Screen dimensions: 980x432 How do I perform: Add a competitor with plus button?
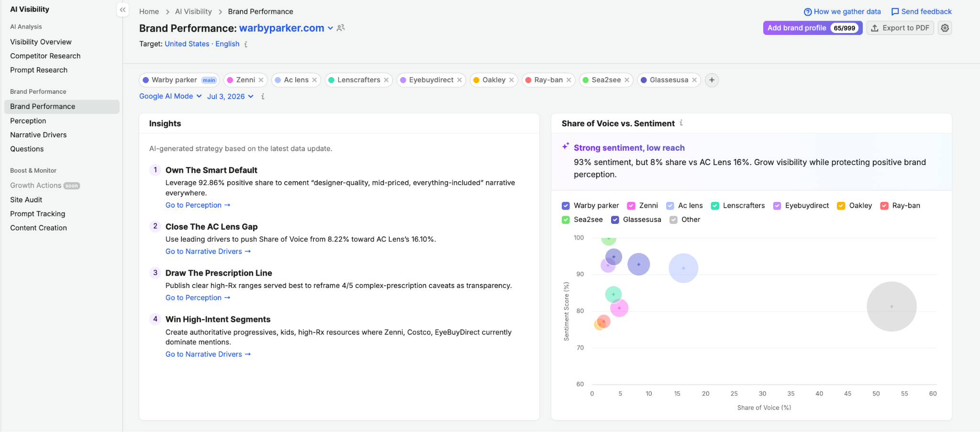click(x=712, y=80)
